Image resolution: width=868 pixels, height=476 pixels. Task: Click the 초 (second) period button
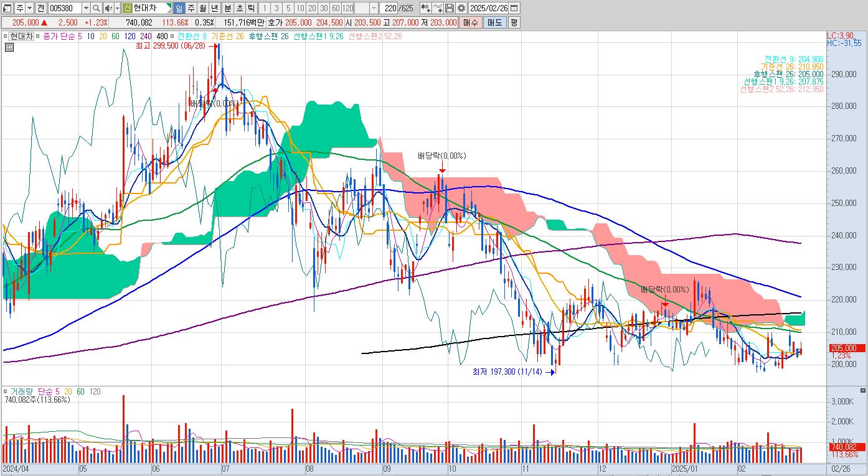coord(238,8)
